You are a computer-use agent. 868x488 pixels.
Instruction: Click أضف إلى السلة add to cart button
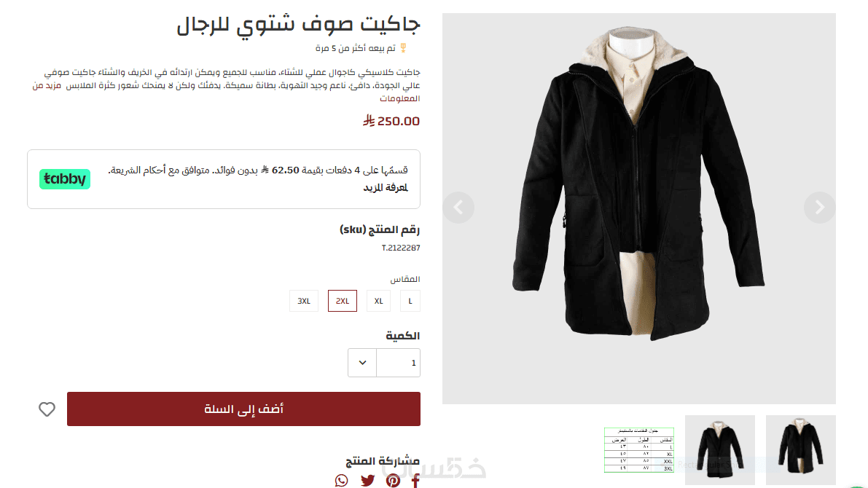coord(243,409)
